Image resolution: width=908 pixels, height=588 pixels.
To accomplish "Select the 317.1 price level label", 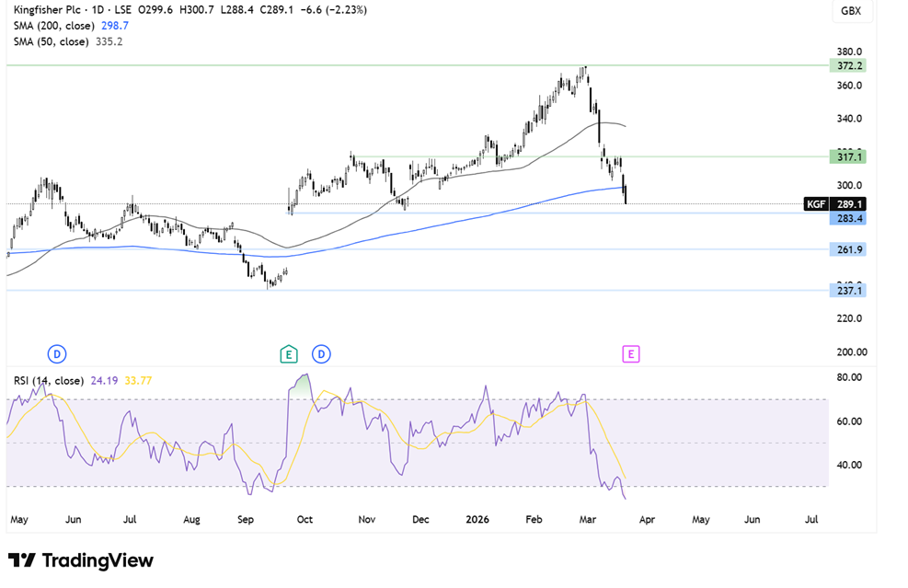I will click(848, 157).
